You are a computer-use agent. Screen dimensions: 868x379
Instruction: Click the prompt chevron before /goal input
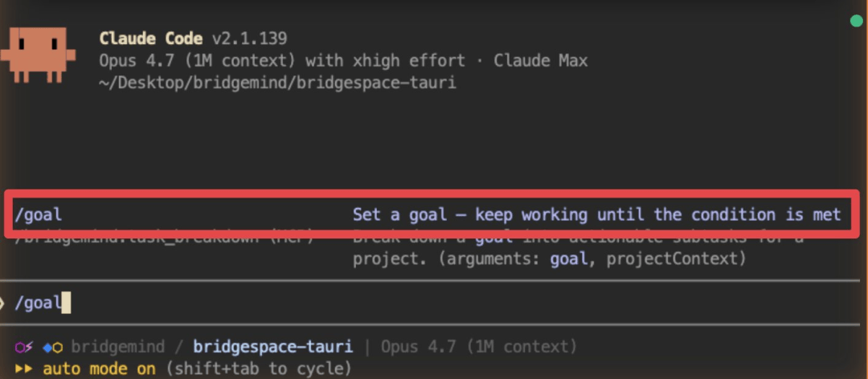2,304
